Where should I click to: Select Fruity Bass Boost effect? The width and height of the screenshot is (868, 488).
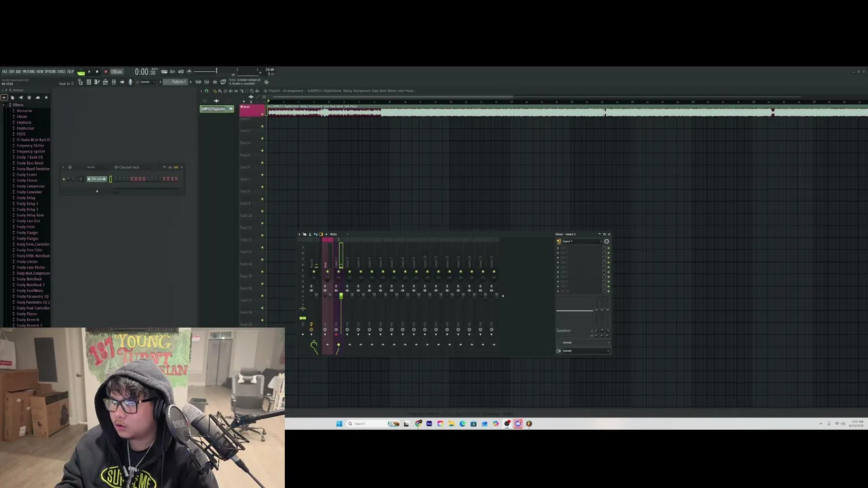coord(30,163)
